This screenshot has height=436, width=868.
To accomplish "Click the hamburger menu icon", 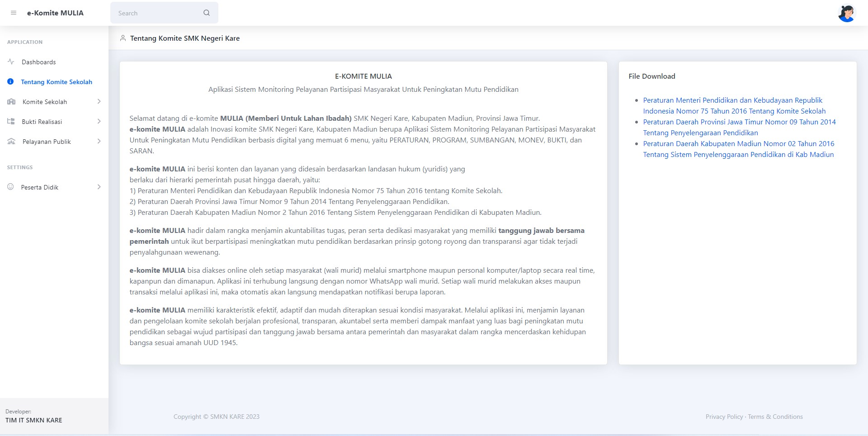I will pos(14,13).
